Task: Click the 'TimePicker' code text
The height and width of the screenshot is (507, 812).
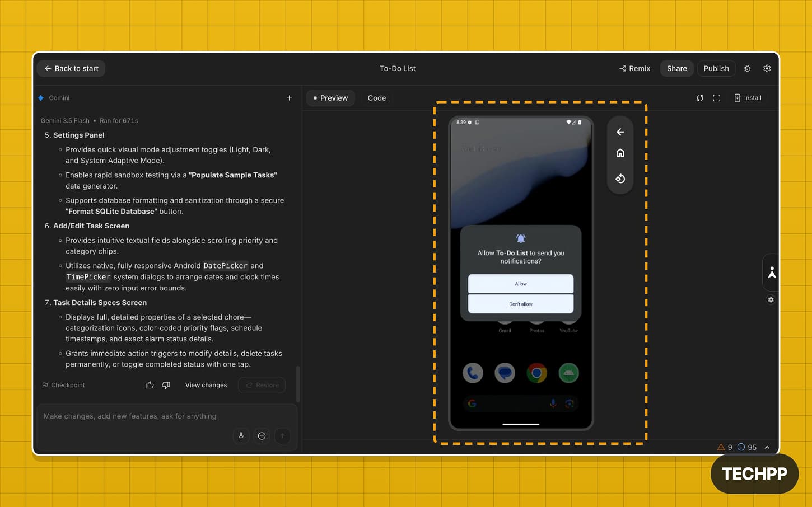Action: (88, 277)
